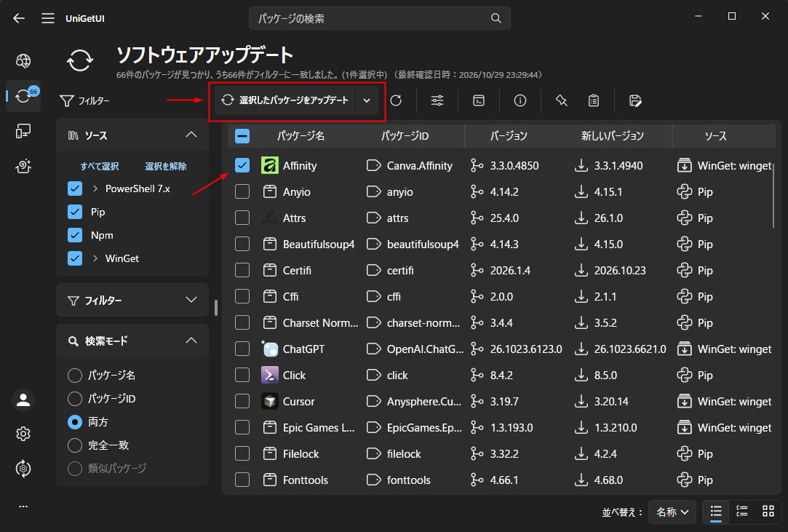This screenshot has width=788, height=532.
Task: Select the Epic Games L... package row
Action: [x=501, y=427]
